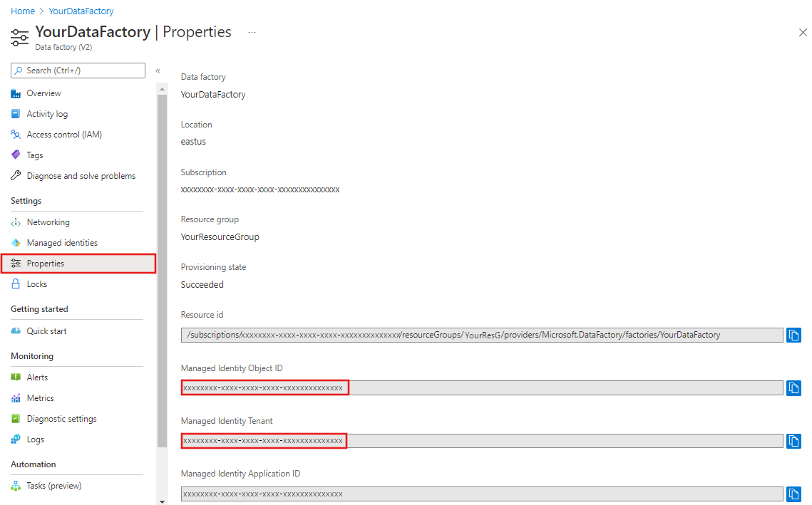Click the Subscription ID value text

click(x=260, y=190)
